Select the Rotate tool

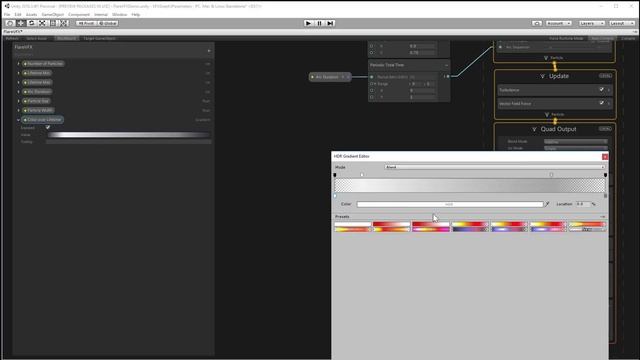31,23
